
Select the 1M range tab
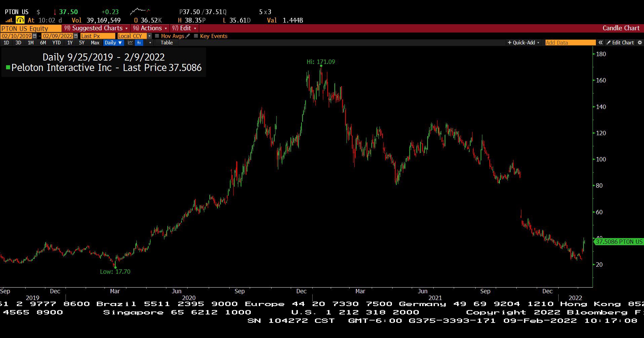coord(31,43)
